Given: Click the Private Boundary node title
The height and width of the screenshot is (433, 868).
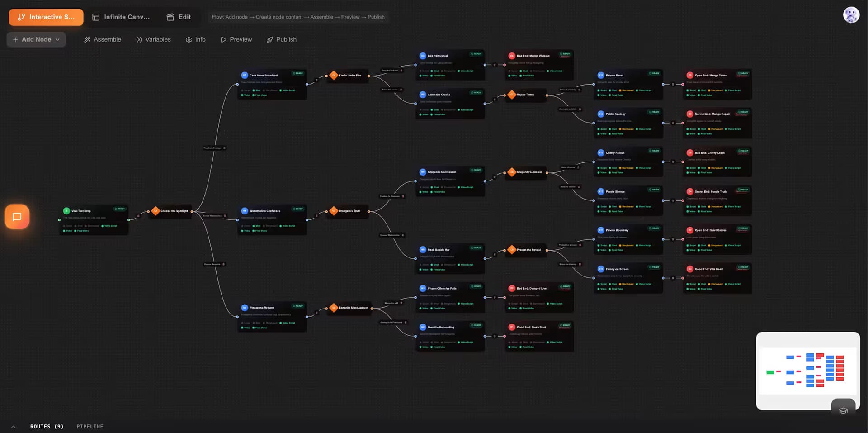Looking at the screenshot, I should [x=617, y=230].
